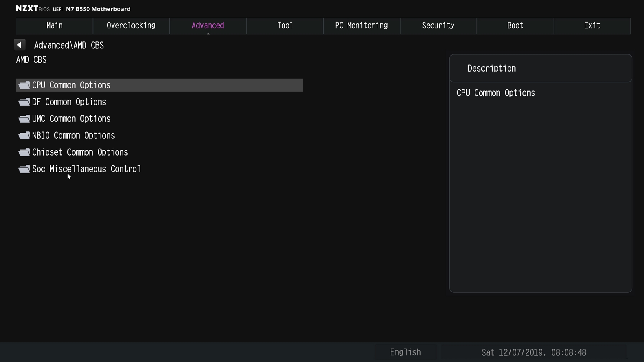This screenshot has height=362, width=644.
Task: Open the UMC Common Options entry
Action: tap(159, 119)
